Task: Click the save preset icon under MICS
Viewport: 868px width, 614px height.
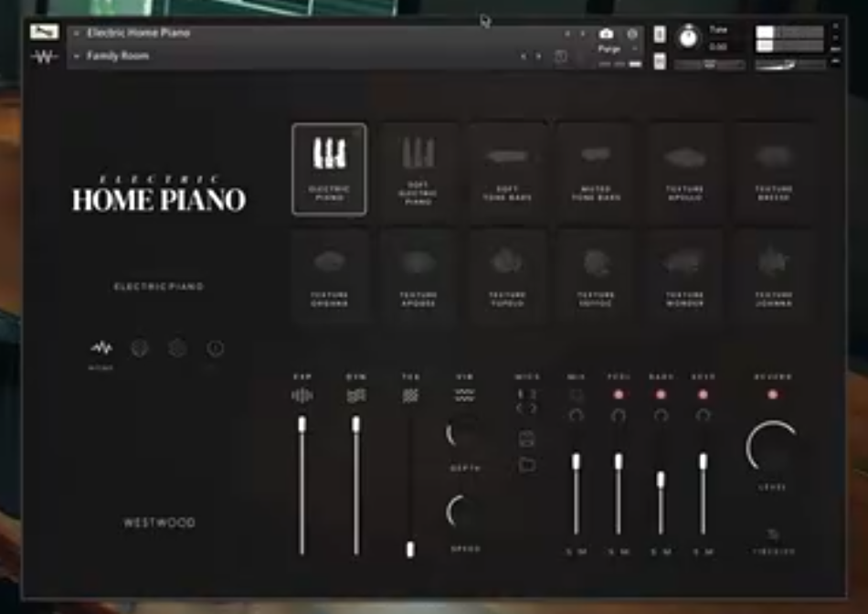Action: (x=526, y=439)
